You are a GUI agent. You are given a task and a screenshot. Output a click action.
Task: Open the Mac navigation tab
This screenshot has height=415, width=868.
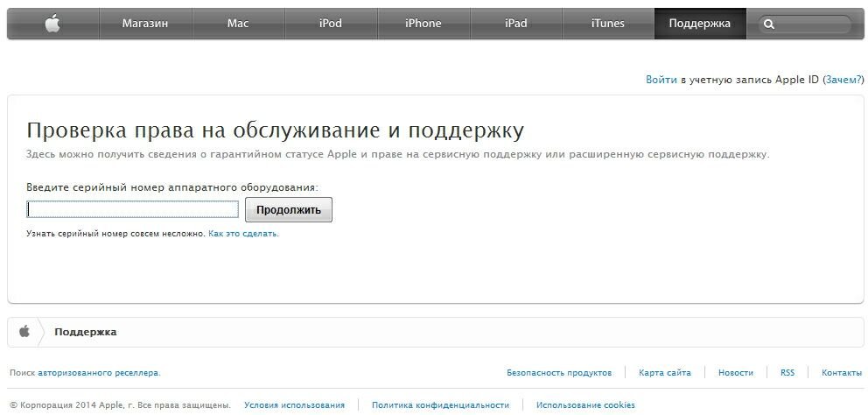tap(238, 24)
